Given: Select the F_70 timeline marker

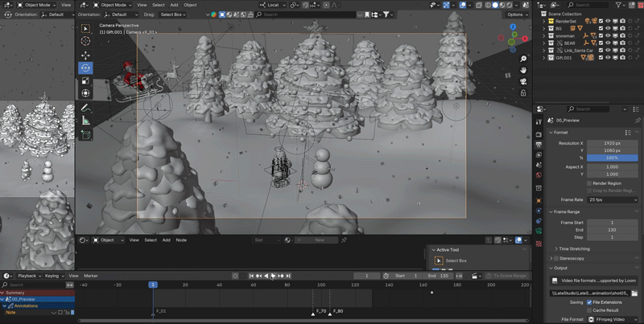Looking at the screenshot, I should [x=313, y=314].
